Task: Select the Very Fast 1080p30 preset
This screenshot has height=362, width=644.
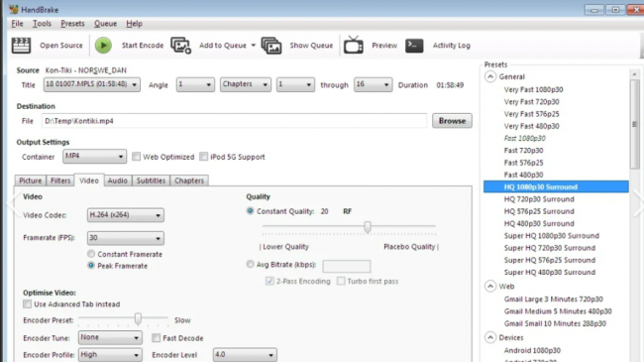Action: (x=533, y=89)
